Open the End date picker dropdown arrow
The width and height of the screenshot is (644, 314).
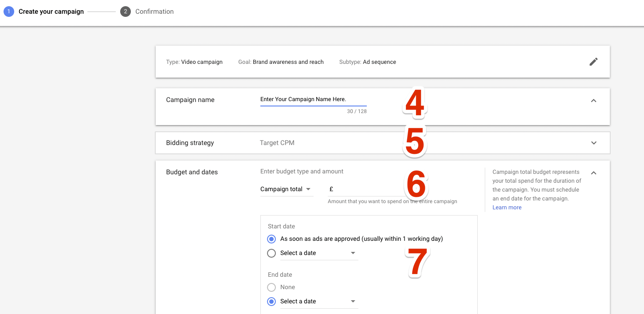coord(353,302)
